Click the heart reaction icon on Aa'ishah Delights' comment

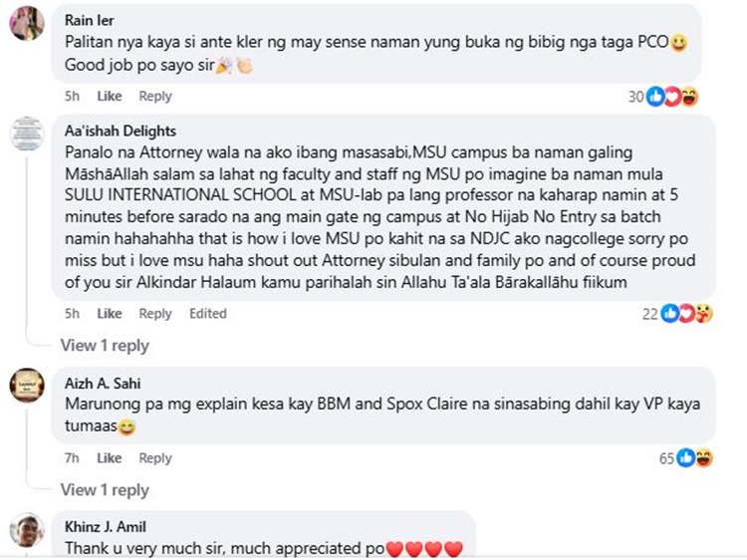click(x=687, y=314)
